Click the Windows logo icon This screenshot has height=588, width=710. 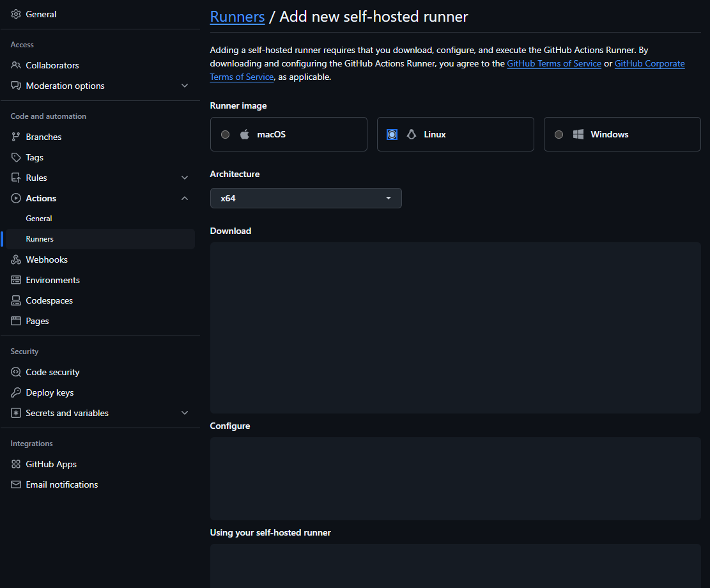click(578, 134)
